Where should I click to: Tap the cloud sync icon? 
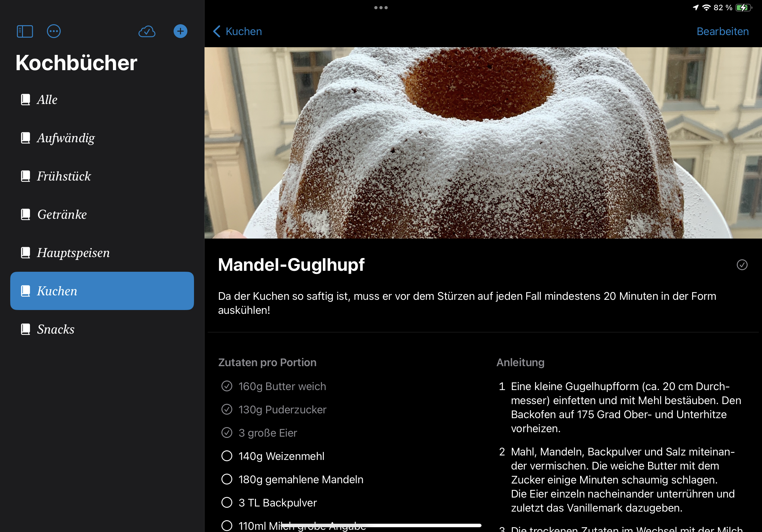[x=147, y=31]
